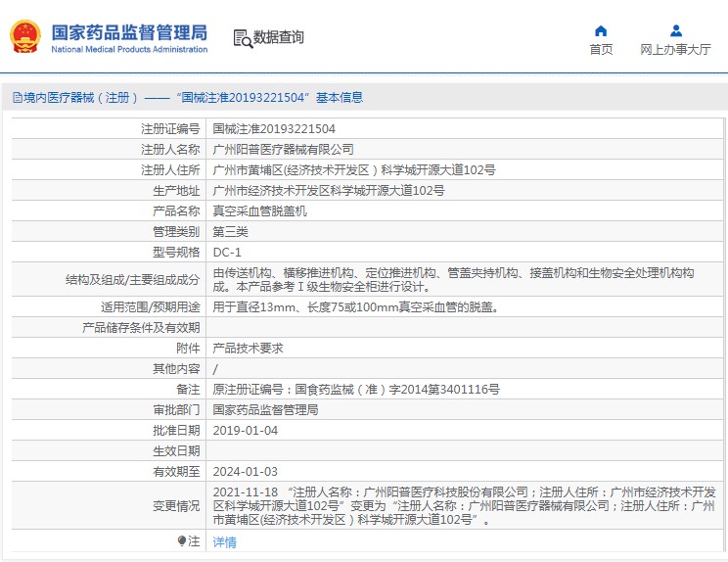Click the 审批部门 row label
This screenshot has width=728, height=562.
pos(176,409)
